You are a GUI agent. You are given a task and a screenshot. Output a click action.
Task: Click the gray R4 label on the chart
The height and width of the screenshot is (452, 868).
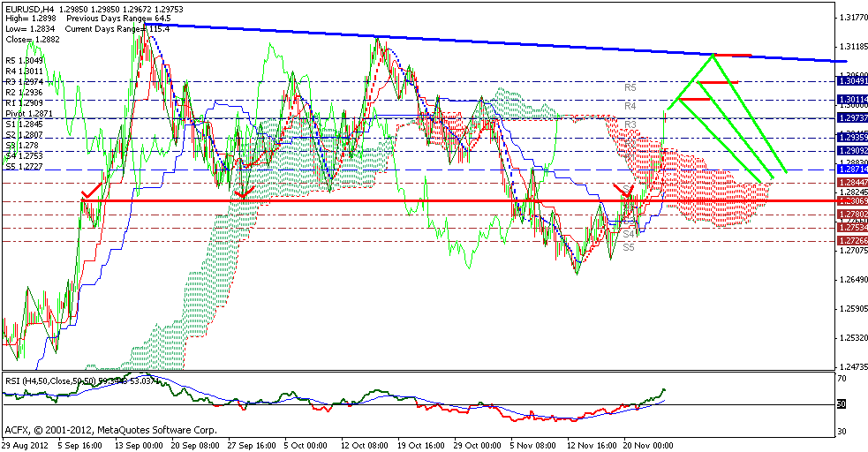[630, 106]
